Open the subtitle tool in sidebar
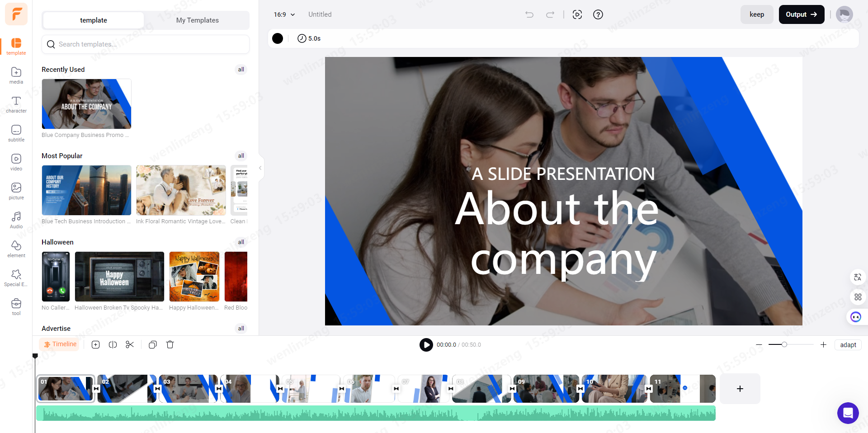The height and width of the screenshot is (433, 868). (x=16, y=133)
